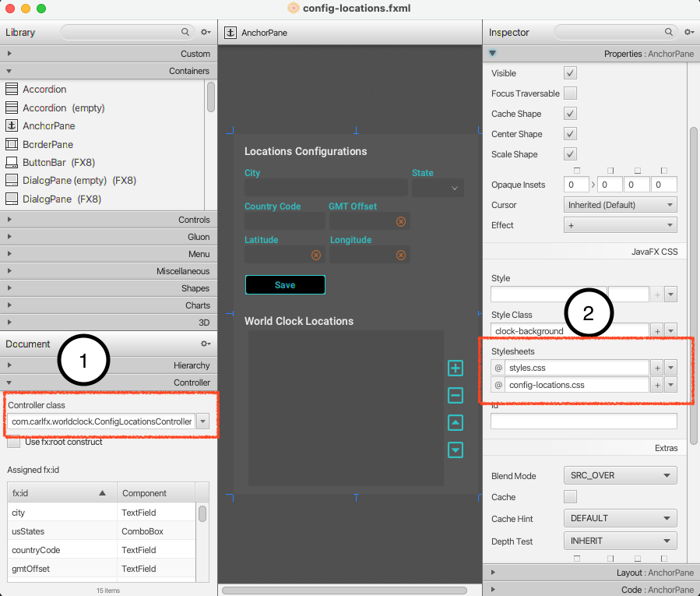Image resolution: width=700 pixels, height=596 pixels.
Task: Expand the Hierarchy document section
Action: (108, 365)
